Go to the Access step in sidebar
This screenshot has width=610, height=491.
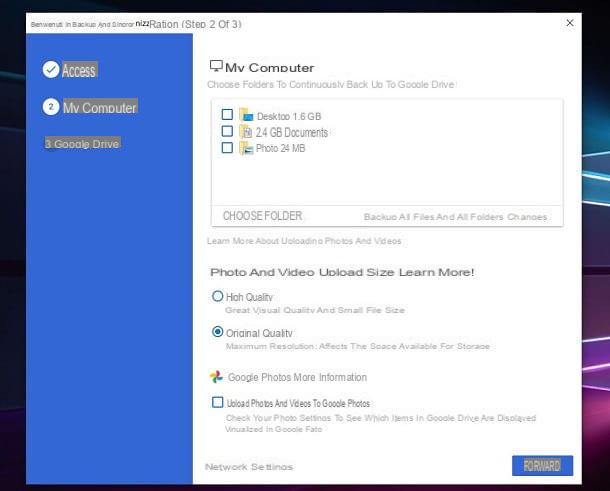coord(79,70)
